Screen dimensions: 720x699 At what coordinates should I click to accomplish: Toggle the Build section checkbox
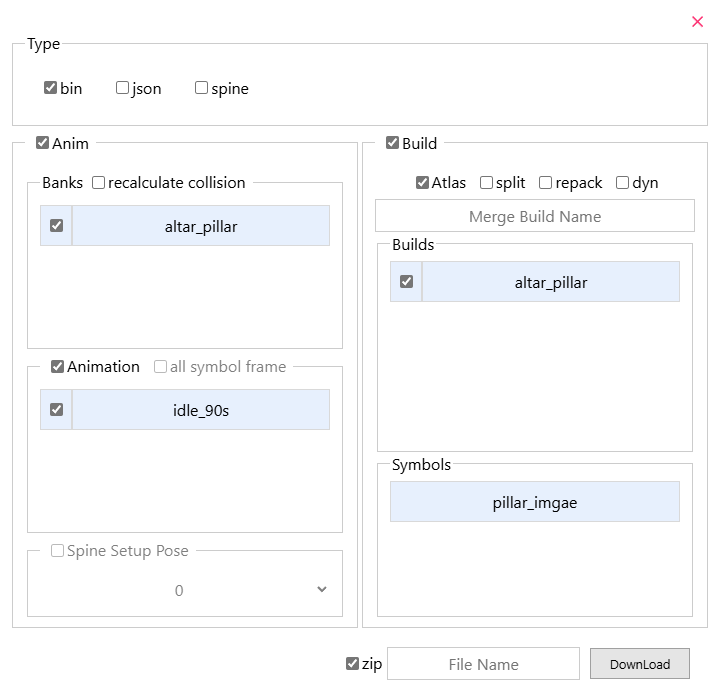(x=392, y=143)
